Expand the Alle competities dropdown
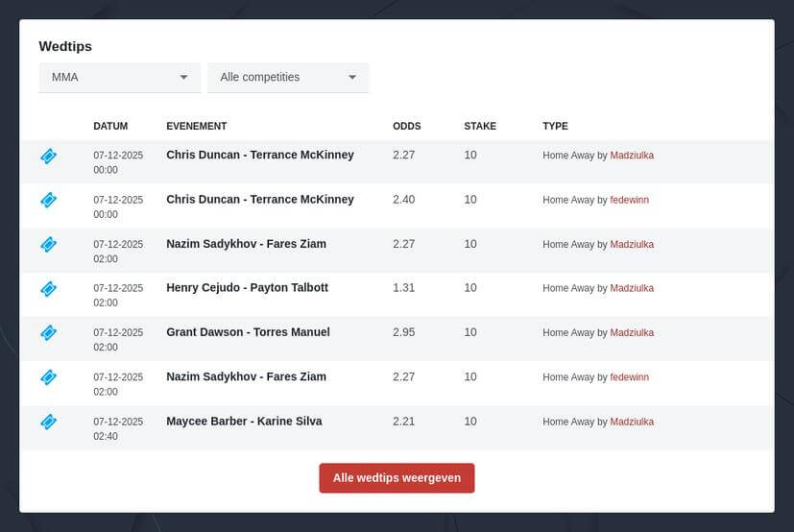The height and width of the screenshot is (532, 794). 288,77
